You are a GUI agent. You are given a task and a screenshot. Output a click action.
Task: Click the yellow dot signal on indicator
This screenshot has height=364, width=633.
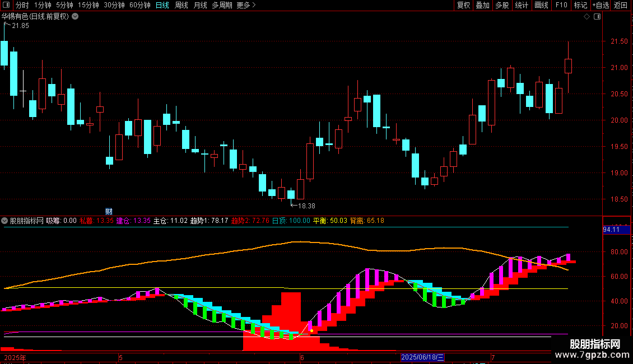pyautogui.click(x=311, y=331)
